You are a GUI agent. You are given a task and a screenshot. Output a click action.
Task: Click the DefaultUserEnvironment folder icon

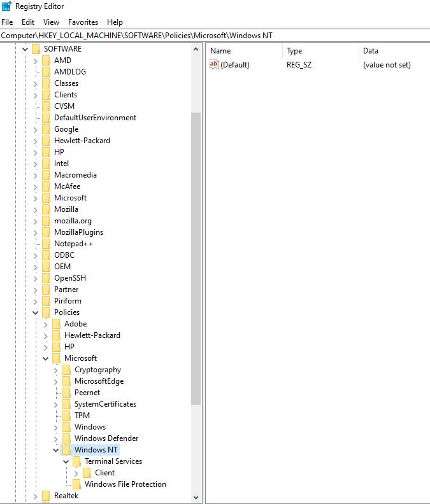47,118
